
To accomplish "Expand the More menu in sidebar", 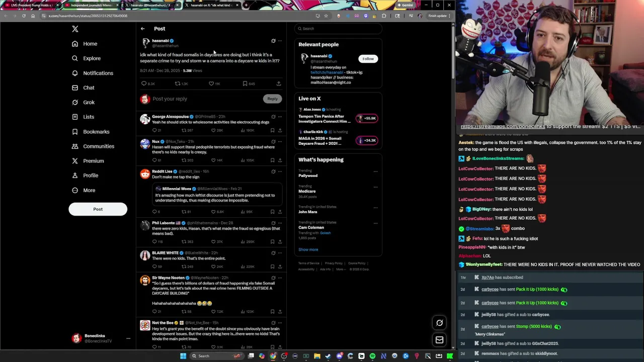I will coord(84,190).
